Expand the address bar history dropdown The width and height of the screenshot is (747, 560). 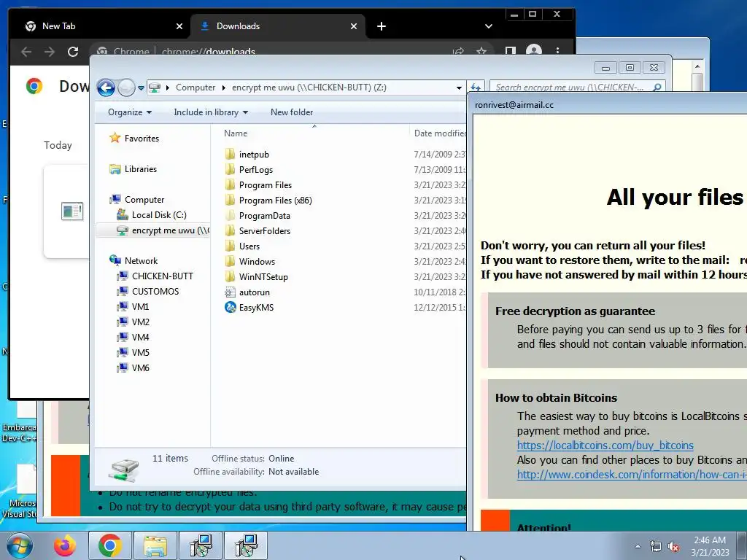pyautogui.click(x=459, y=87)
